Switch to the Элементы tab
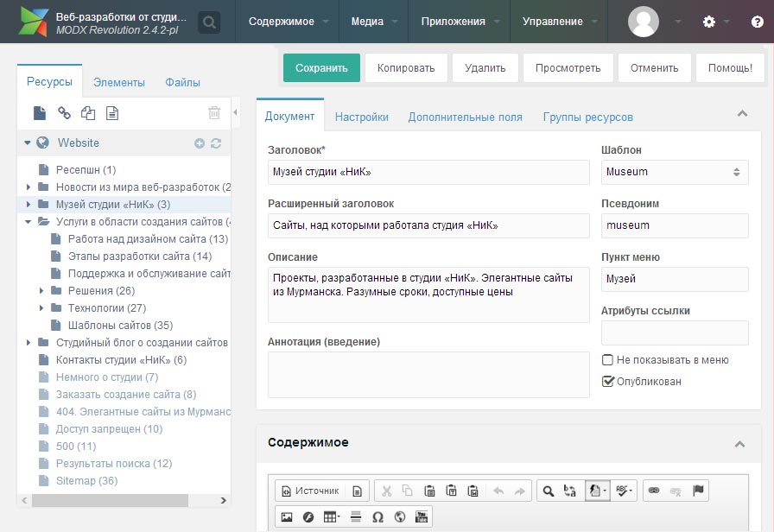This screenshot has height=532, width=774. point(119,82)
